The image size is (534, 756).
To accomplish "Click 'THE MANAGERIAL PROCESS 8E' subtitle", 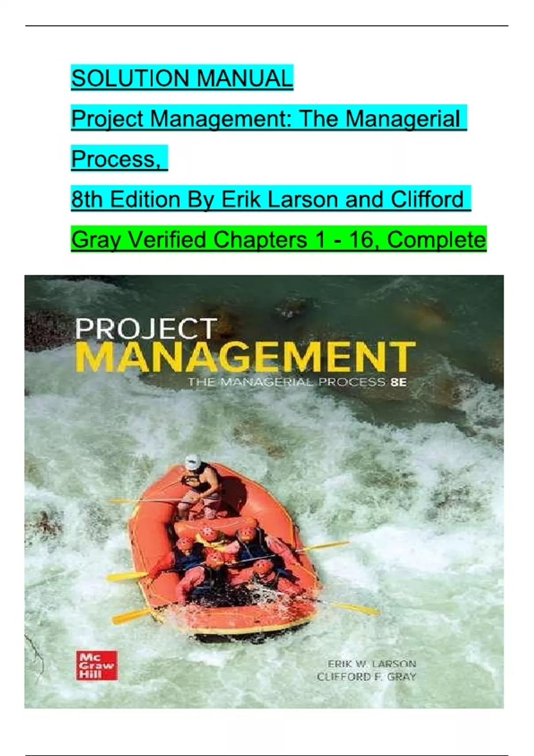I will 297,382.
